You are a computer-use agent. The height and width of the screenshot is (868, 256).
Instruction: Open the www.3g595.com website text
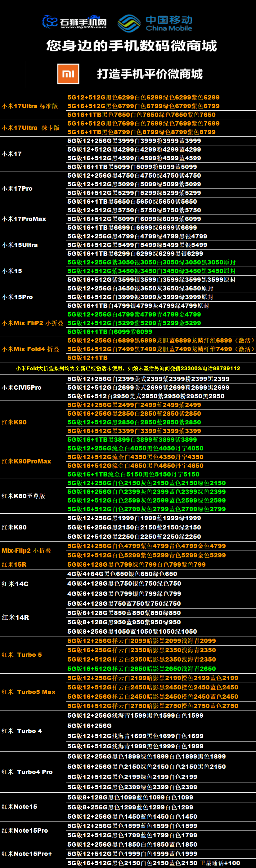pos(83,27)
